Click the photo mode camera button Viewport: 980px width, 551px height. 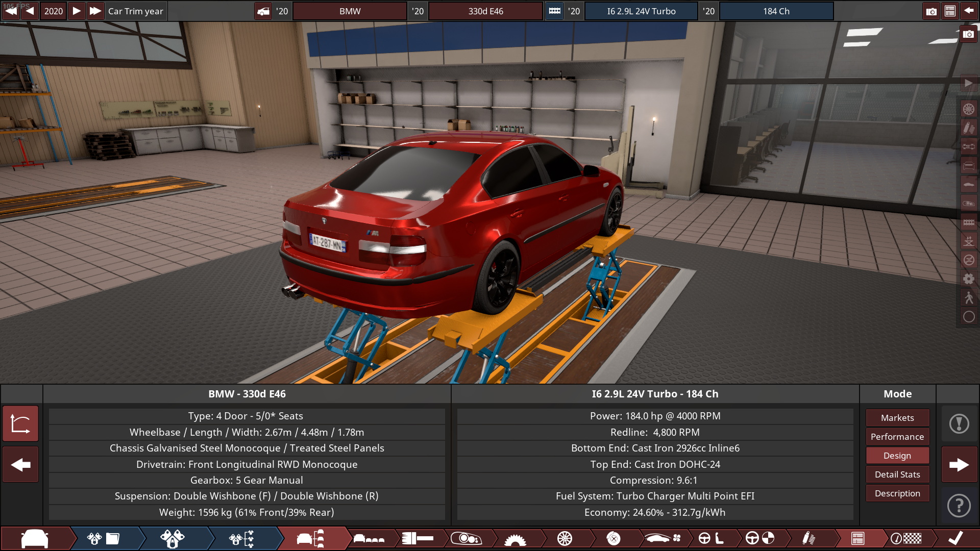pos(968,35)
